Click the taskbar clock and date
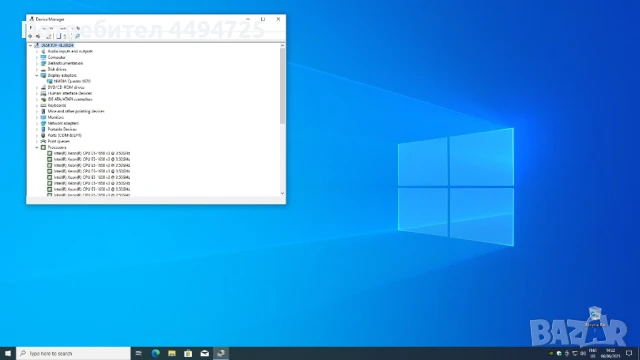The image size is (640, 360). (x=611, y=353)
